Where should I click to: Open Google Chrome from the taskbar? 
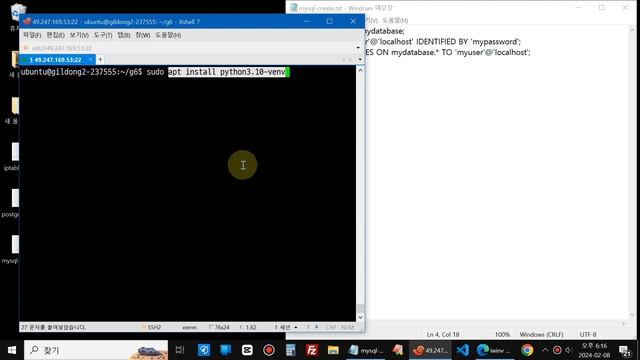[x=527, y=350]
